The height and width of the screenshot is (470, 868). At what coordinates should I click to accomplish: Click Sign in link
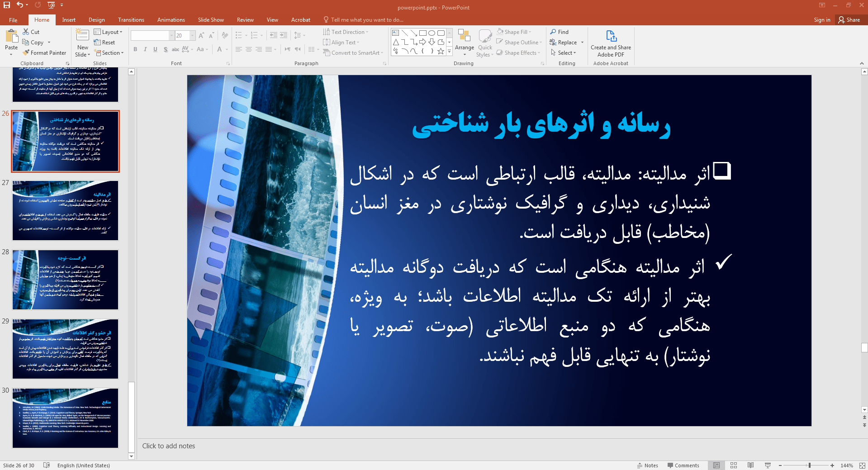(822, 20)
